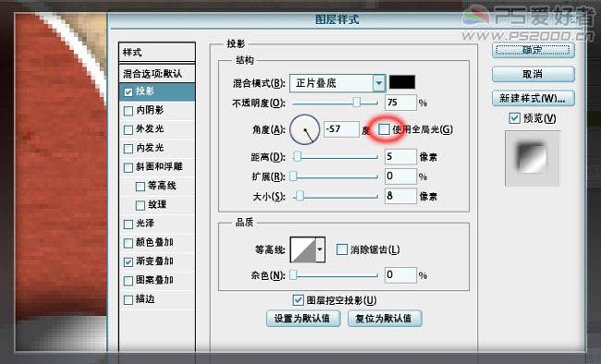The width and height of the screenshot is (601, 364).
Task: Open the 描边 settings row label
Action: tap(145, 298)
